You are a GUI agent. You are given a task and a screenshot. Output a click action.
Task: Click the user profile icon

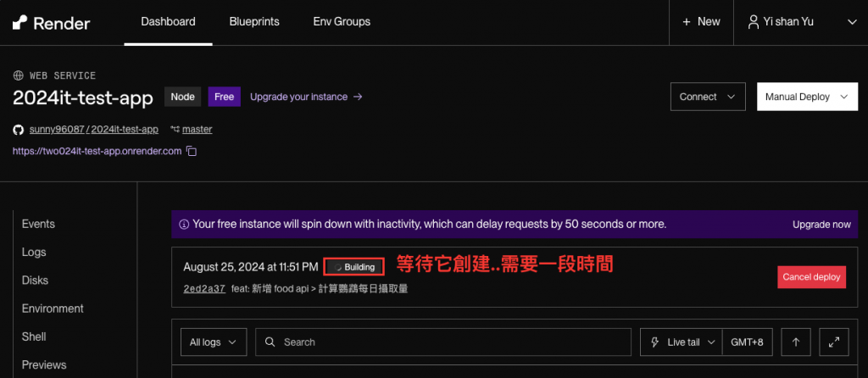click(753, 22)
